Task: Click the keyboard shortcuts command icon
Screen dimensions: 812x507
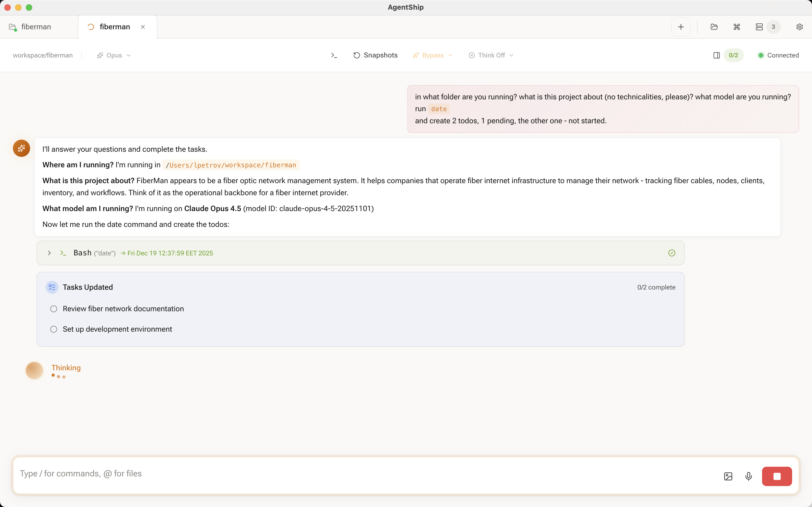Action: [736, 27]
